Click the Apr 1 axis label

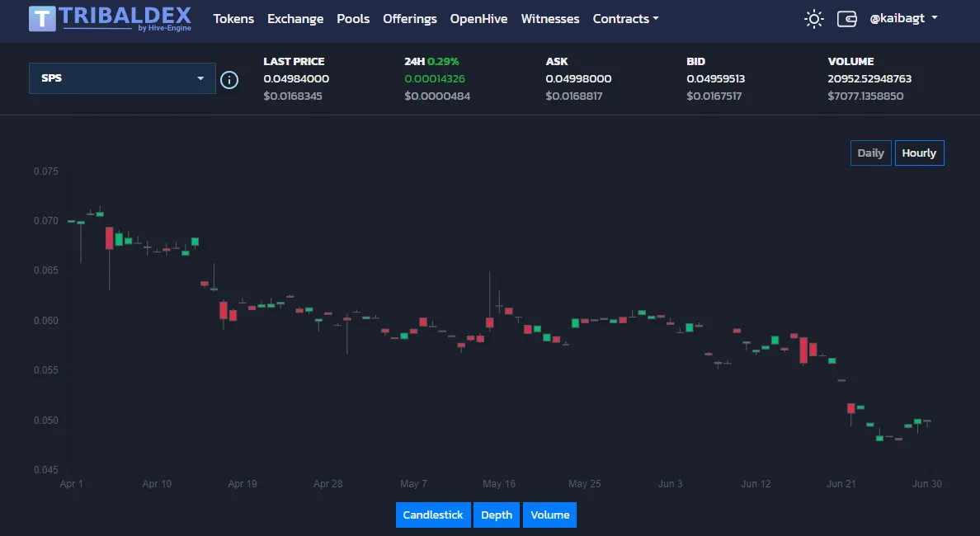[71, 483]
